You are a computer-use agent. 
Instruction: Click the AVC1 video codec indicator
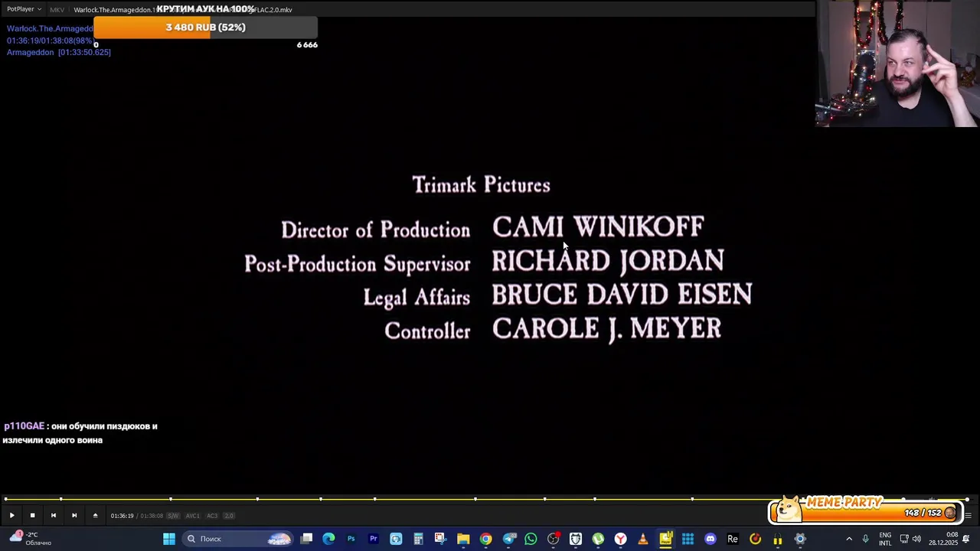click(193, 516)
